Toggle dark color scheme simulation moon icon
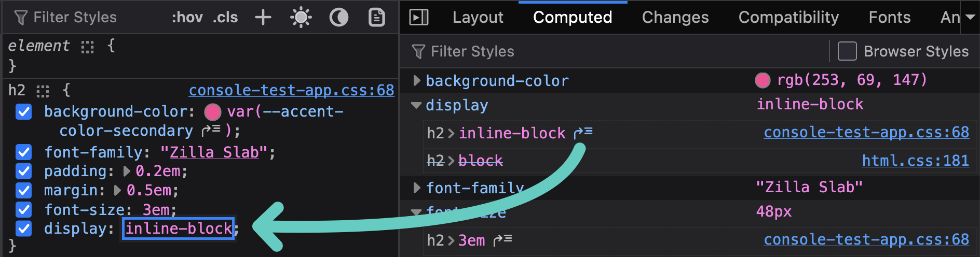The width and height of the screenshot is (980, 257). (339, 18)
